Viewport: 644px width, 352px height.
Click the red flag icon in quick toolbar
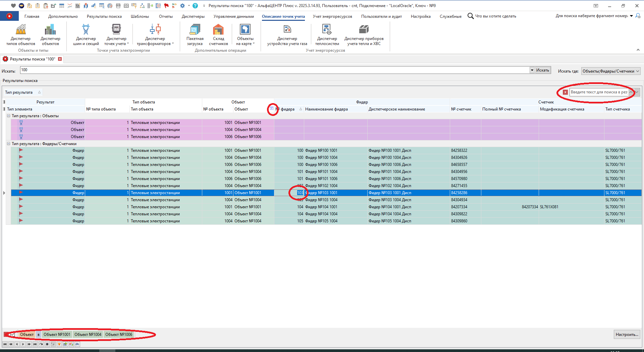pyautogui.click(x=166, y=6)
